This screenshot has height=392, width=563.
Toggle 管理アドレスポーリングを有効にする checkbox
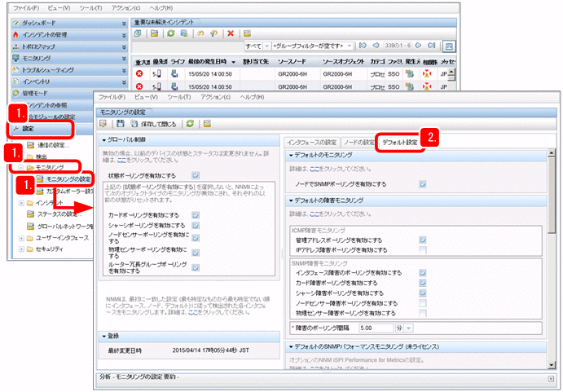click(x=423, y=240)
